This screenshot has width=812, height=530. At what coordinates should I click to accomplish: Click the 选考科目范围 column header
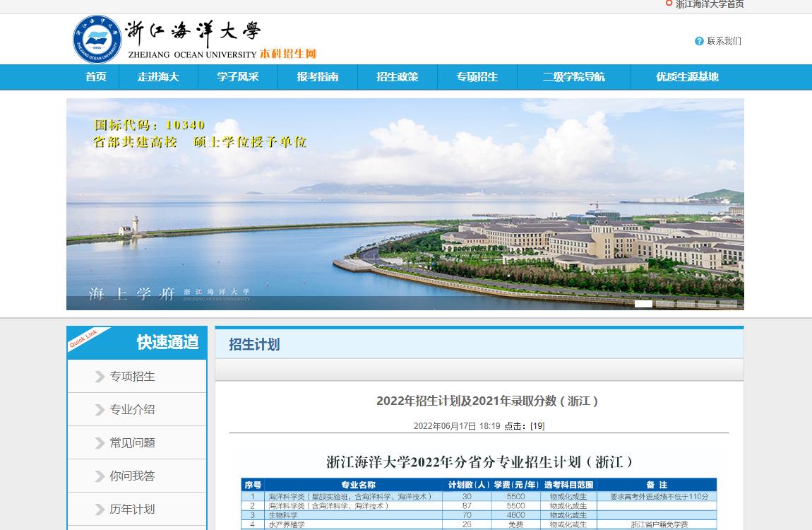(568, 485)
